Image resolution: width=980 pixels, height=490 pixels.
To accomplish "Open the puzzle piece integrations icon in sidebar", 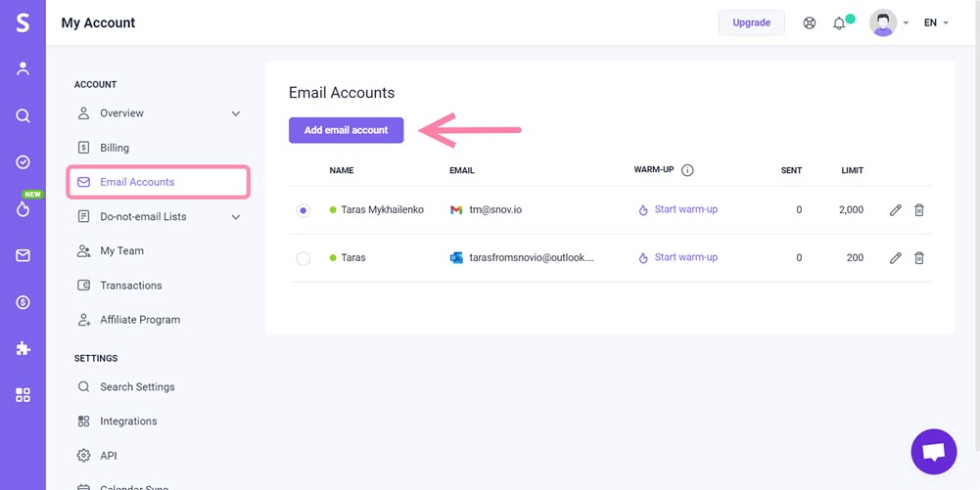I will tap(23, 348).
